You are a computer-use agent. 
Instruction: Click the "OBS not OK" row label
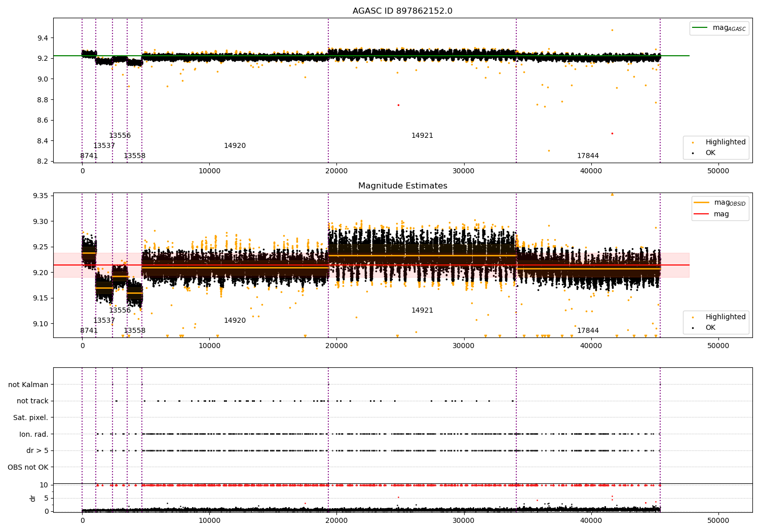(28, 467)
